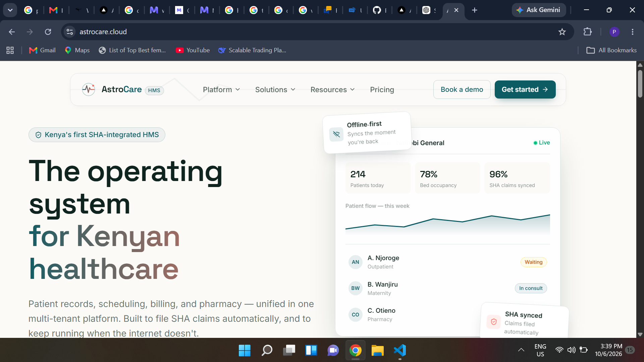Viewport: 644px width, 362px height.
Task: Click the Get started button
Action: [525, 89]
